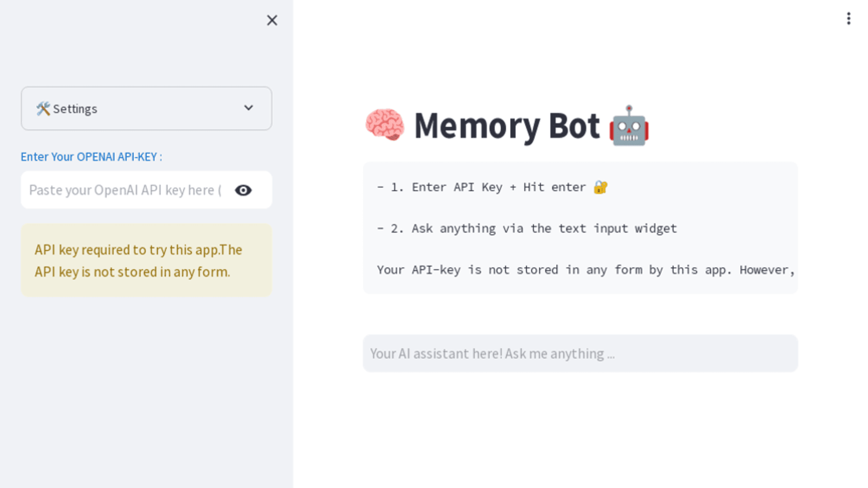The width and height of the screenshot is (868, 488).
Task: Toggle API key visibility with eye icon
Action: [x=243, y=190]
